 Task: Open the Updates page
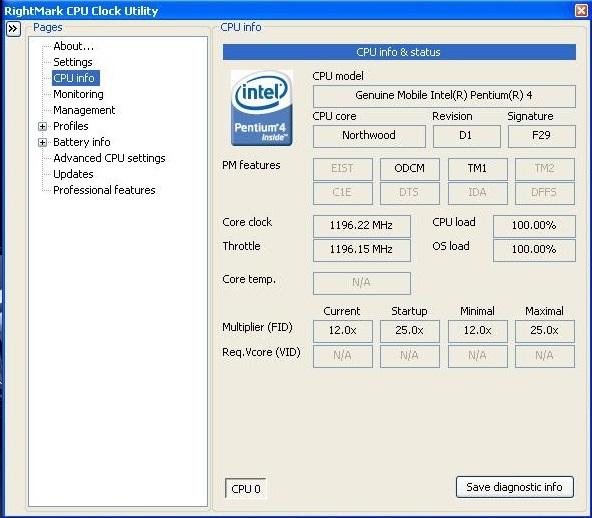(x=73, y=174)
